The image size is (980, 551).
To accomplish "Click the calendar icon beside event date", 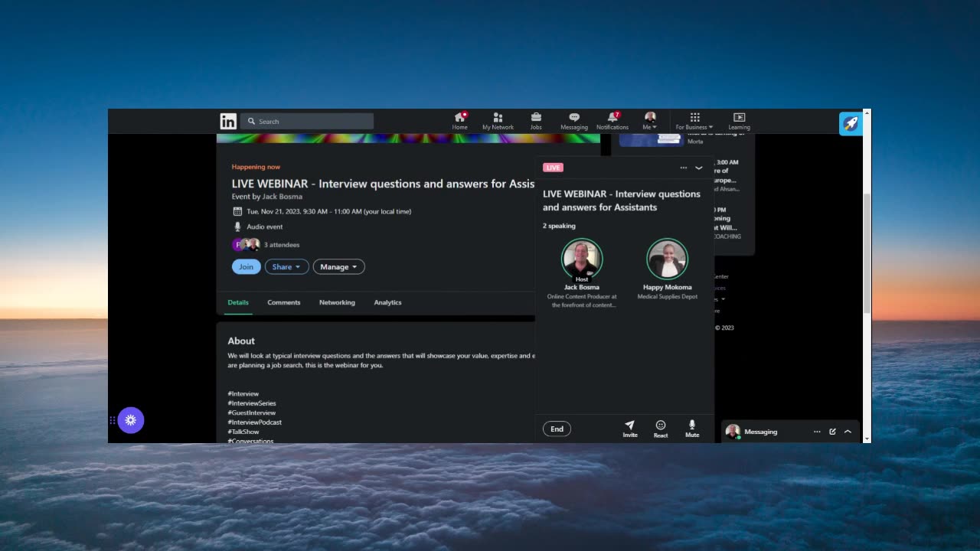I will pos(237,211).
